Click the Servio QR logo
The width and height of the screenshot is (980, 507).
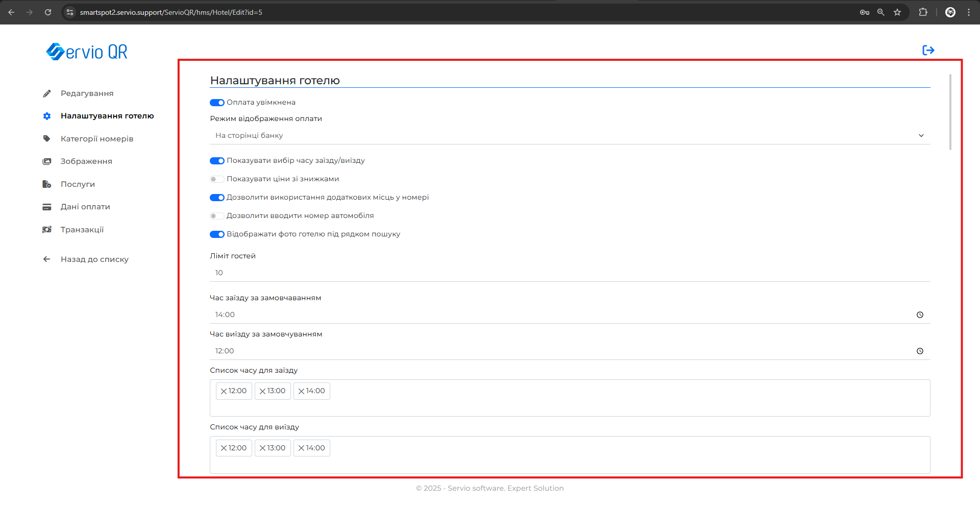[87, 52]
